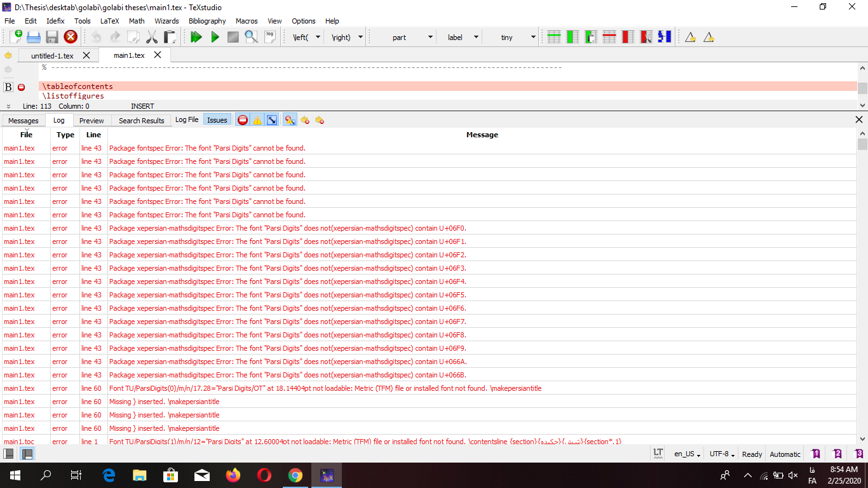Click the View Log icon in toolbar

click(x=270, y=37)
